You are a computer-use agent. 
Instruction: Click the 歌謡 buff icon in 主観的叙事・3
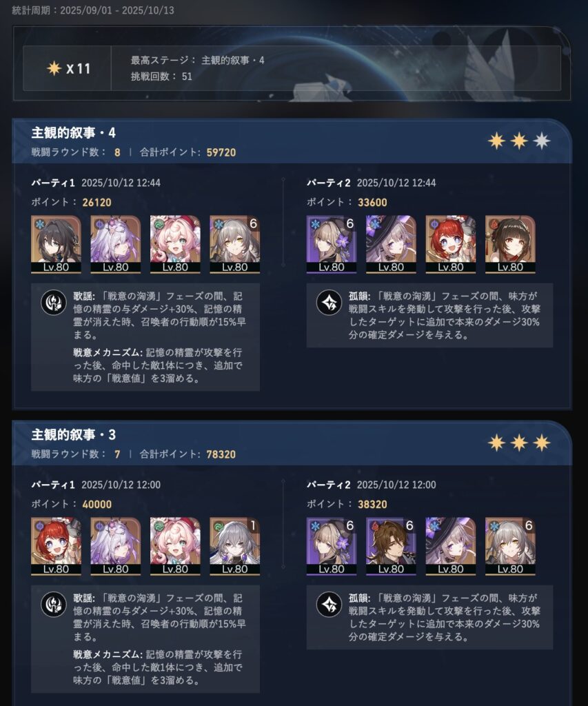54,604
